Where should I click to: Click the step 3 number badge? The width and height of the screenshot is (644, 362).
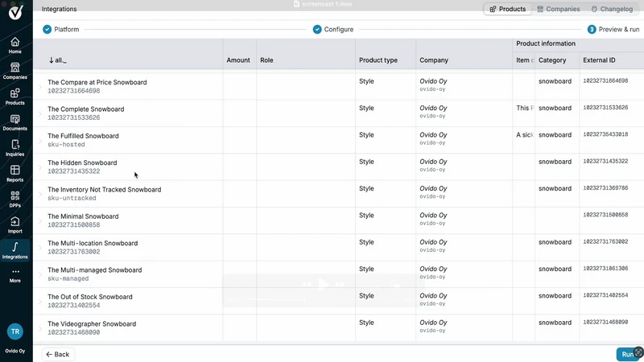(x=592, y=29)
